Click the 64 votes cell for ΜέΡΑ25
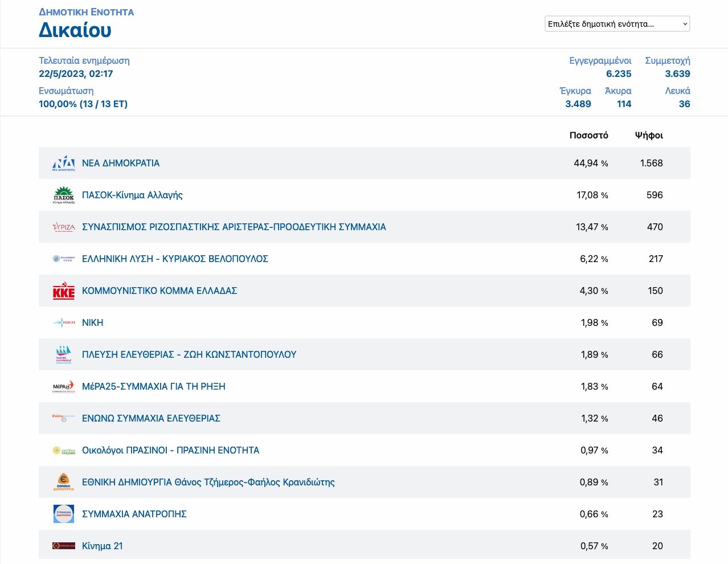728x564 pixels. (x=657, y=386)
